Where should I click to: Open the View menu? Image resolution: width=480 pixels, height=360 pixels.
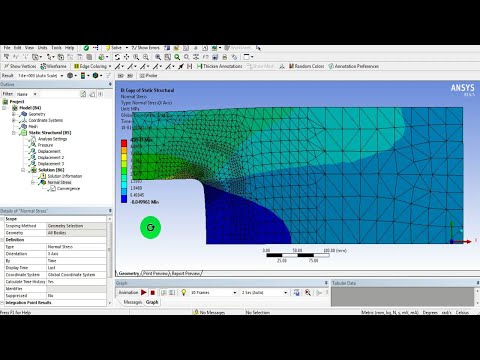click(x=29, y=48)
